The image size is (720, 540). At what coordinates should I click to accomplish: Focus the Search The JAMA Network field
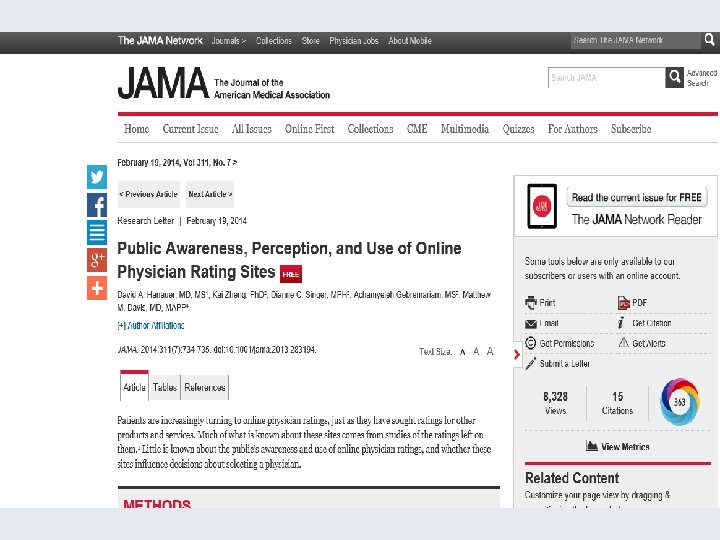pyautogui.click(x=636, y=40)
